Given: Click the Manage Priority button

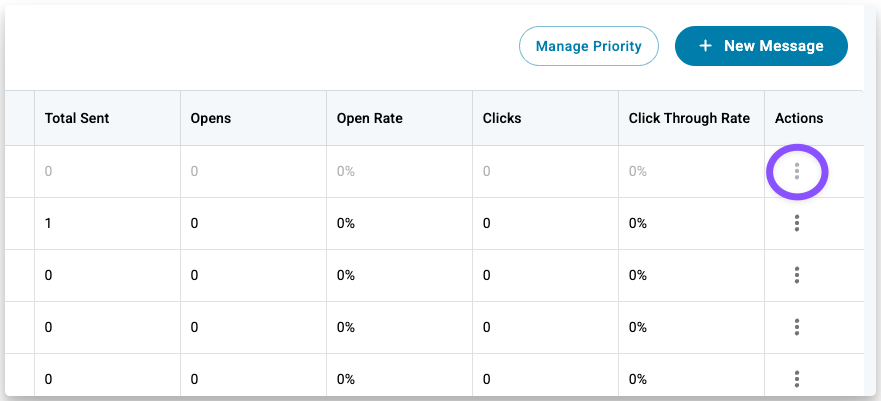Looking at the screenshot, I should coord(588,46).
